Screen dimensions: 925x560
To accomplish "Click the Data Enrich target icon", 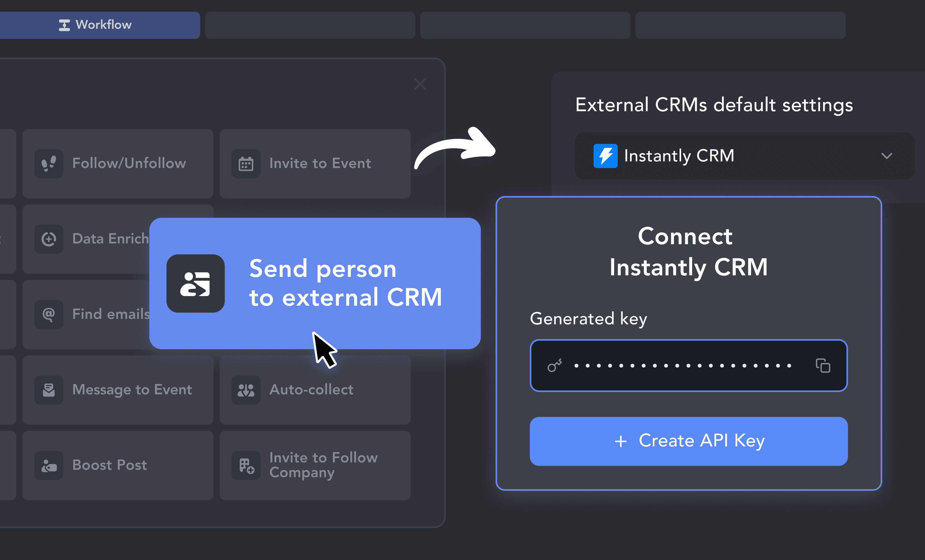I will pos(49,239).
